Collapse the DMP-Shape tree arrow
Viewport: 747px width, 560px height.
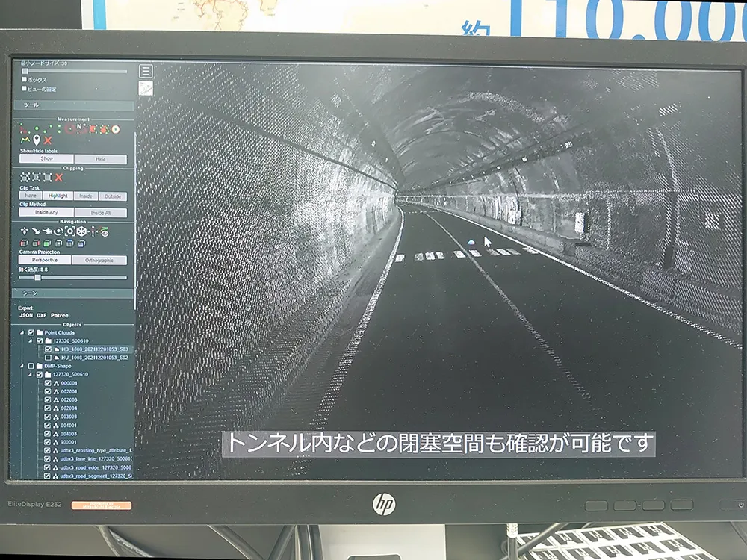tap(22, 366)
